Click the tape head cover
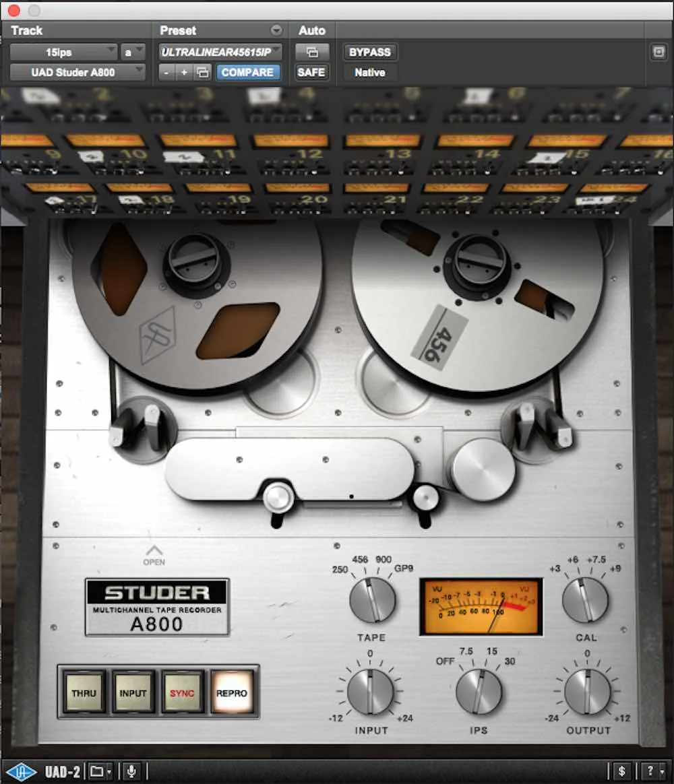 click(290, 468)
